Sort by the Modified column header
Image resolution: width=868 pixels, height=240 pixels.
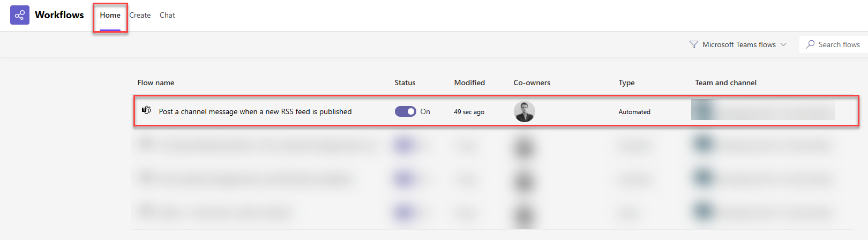[469, 82]
